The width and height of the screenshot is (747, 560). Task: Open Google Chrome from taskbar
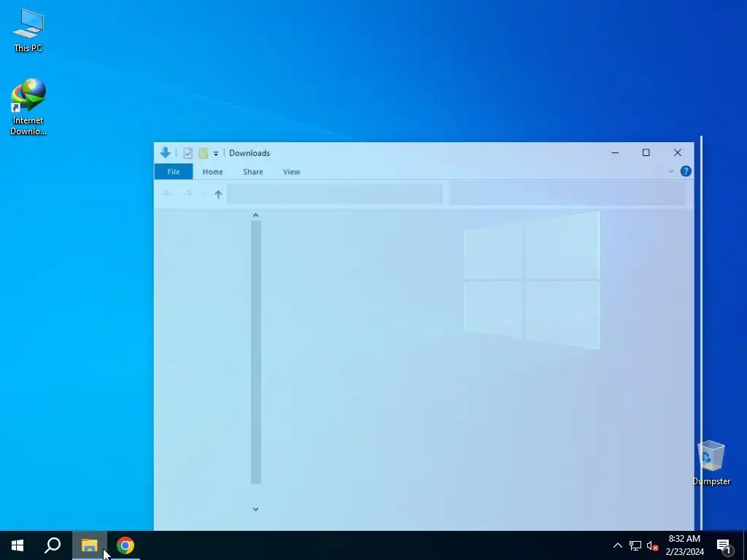tap(125, 545)
